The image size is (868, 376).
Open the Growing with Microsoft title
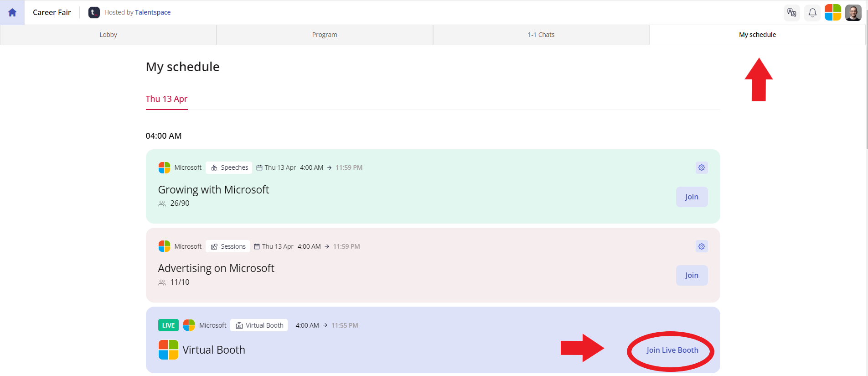pyautogui.click(x=213, y=189)
